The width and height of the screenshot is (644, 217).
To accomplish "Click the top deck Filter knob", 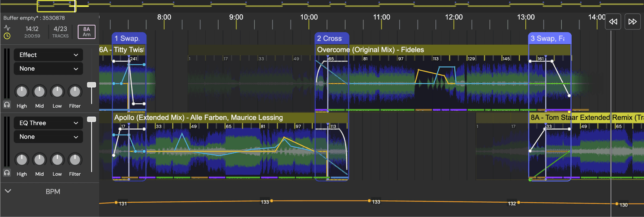I will pyautogui.click(x=75, y=92).
